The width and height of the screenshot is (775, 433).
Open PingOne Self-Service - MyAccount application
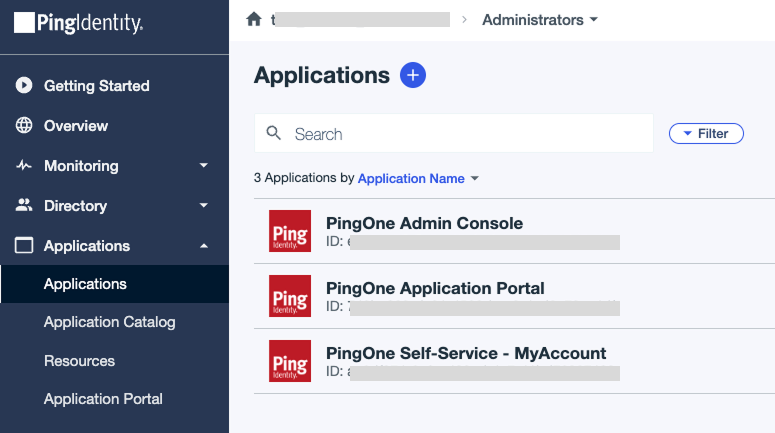point(466,353)
